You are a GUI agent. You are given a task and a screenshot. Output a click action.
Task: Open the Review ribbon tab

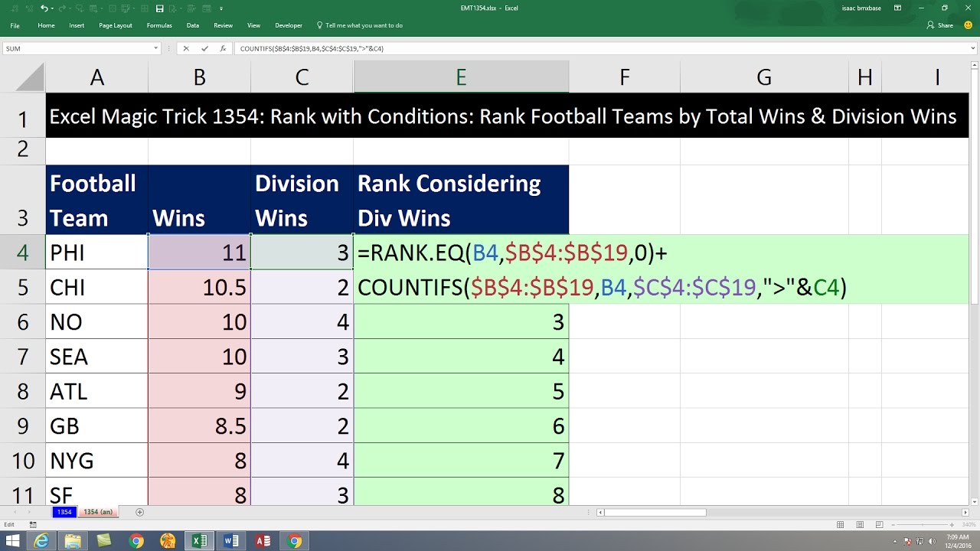[223, 25]
